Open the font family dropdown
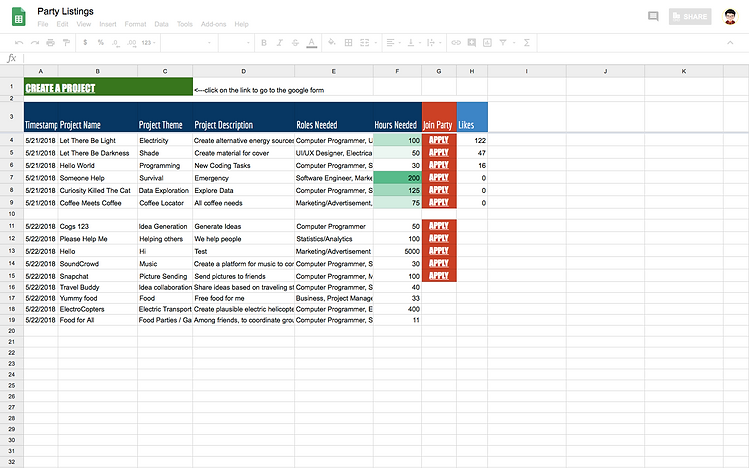 tap(189, 43)
